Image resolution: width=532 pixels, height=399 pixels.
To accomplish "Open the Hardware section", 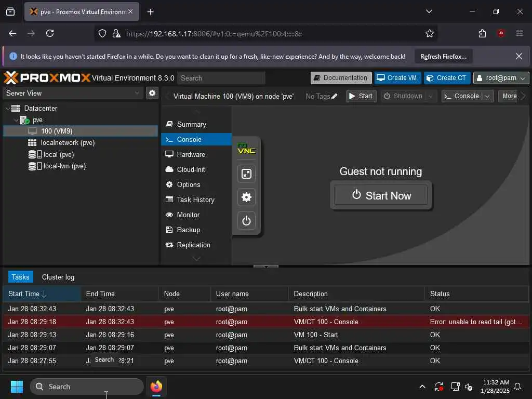I will coord(196,154).
